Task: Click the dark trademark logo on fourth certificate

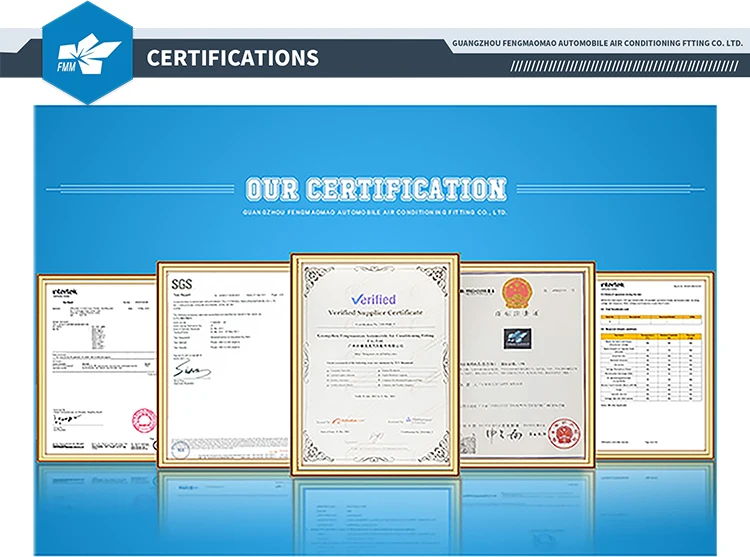Action: point(517,338)
